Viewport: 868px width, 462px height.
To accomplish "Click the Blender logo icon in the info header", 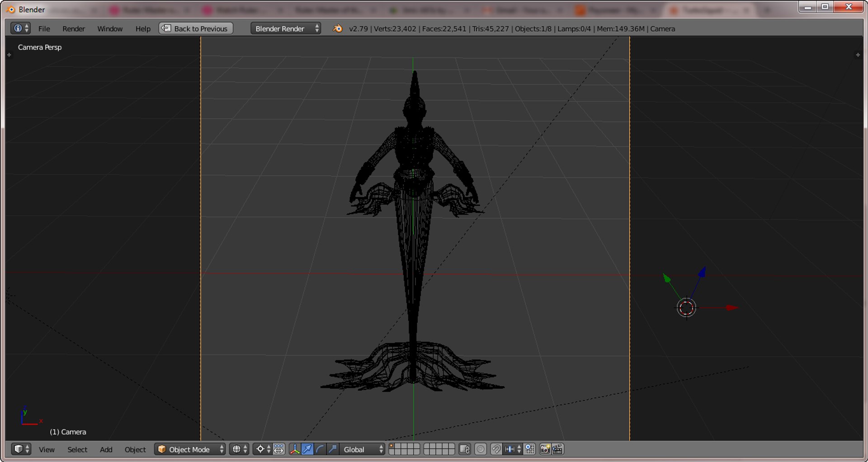I will [337, 28].
